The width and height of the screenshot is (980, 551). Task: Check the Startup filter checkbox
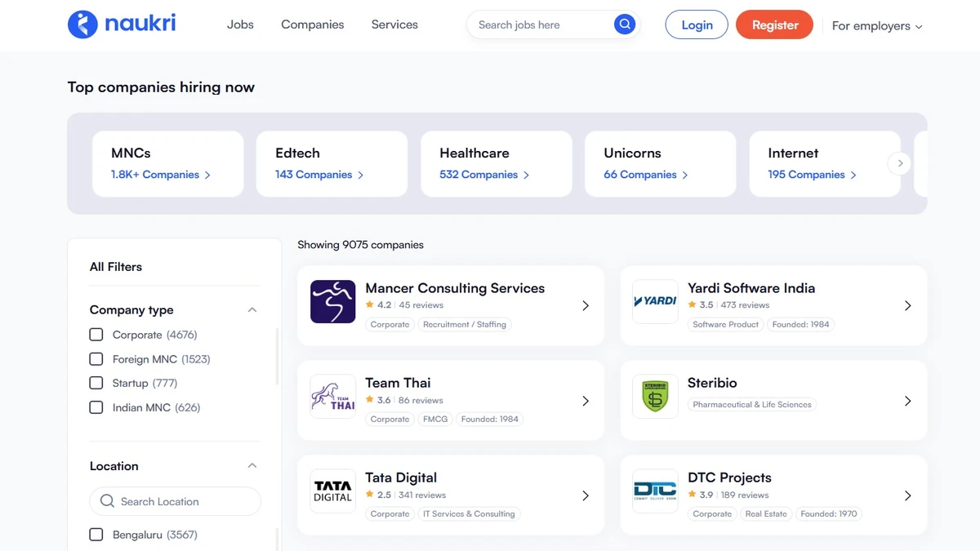pos(96,382)
